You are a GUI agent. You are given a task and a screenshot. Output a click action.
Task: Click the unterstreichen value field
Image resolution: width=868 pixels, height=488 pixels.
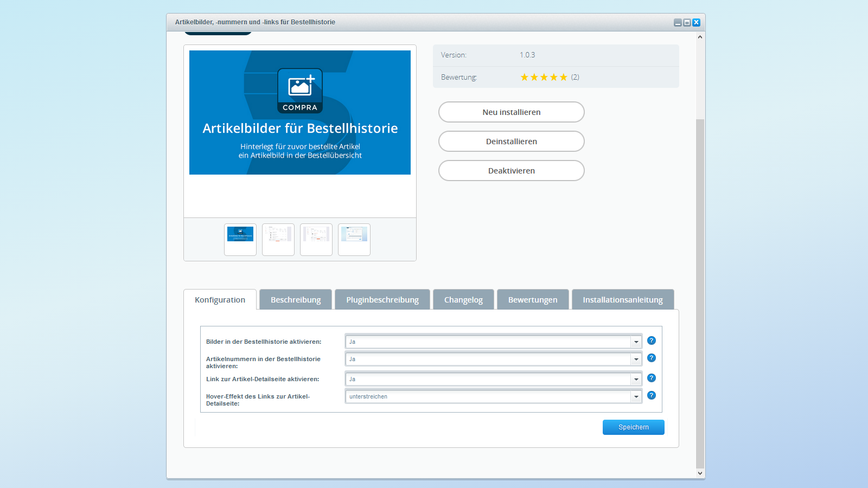pos(488,396)
